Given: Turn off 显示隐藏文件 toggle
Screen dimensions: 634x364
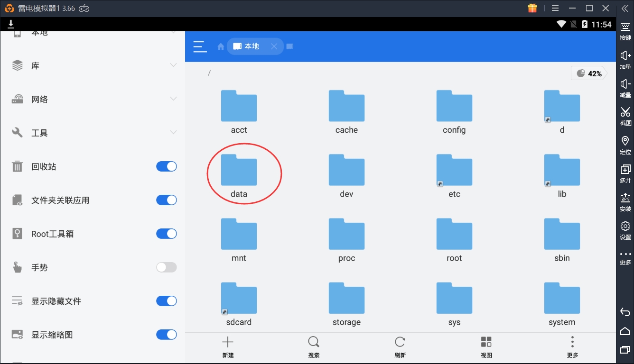Looking at the screenshot, I should [x=167, y=301].
